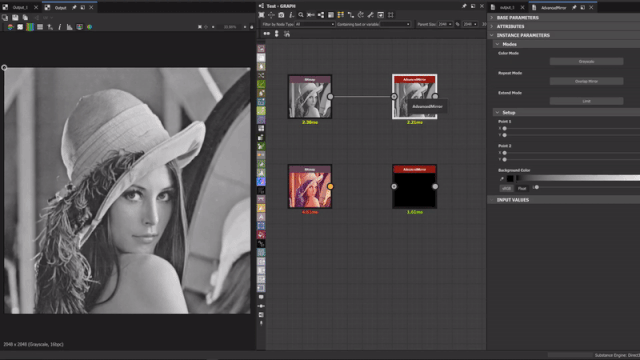Open the second Parent Size dropdown
This screenshot has width=640, height=360.
470,24
